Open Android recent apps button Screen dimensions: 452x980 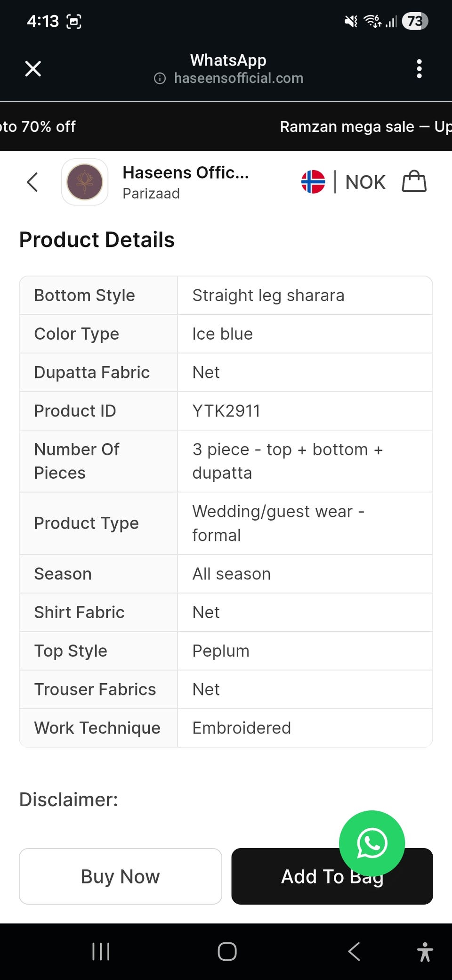coord(101,952)
